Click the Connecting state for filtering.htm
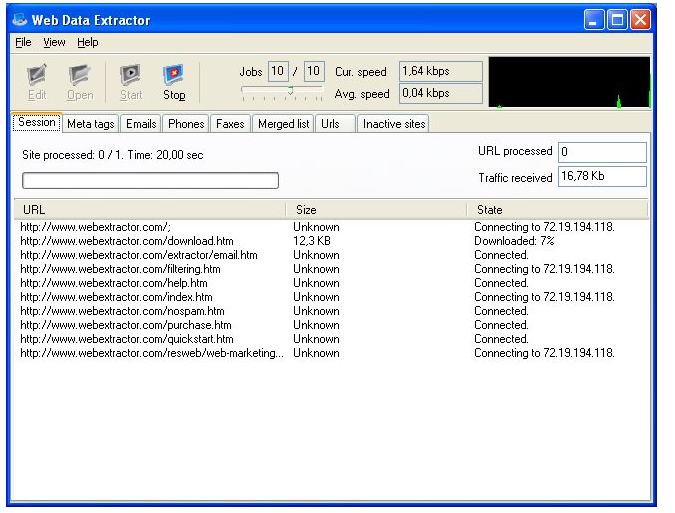 point(545,269)
